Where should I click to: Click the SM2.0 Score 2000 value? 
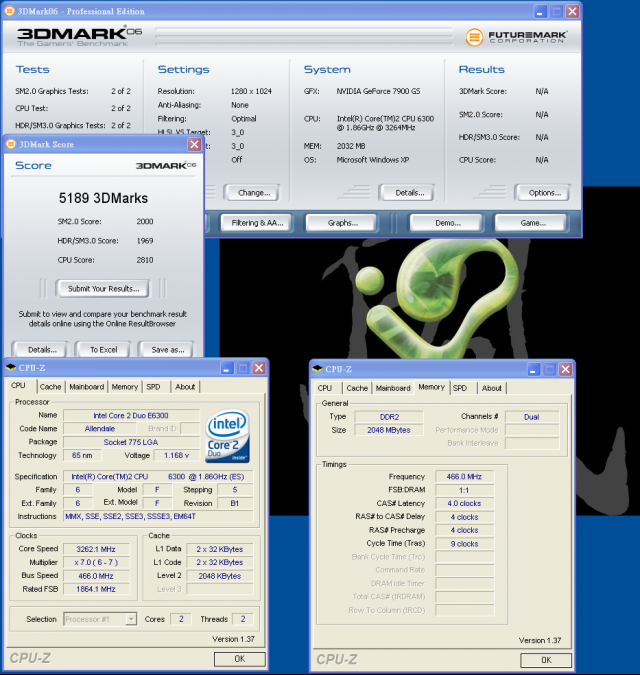pos(145,222)
